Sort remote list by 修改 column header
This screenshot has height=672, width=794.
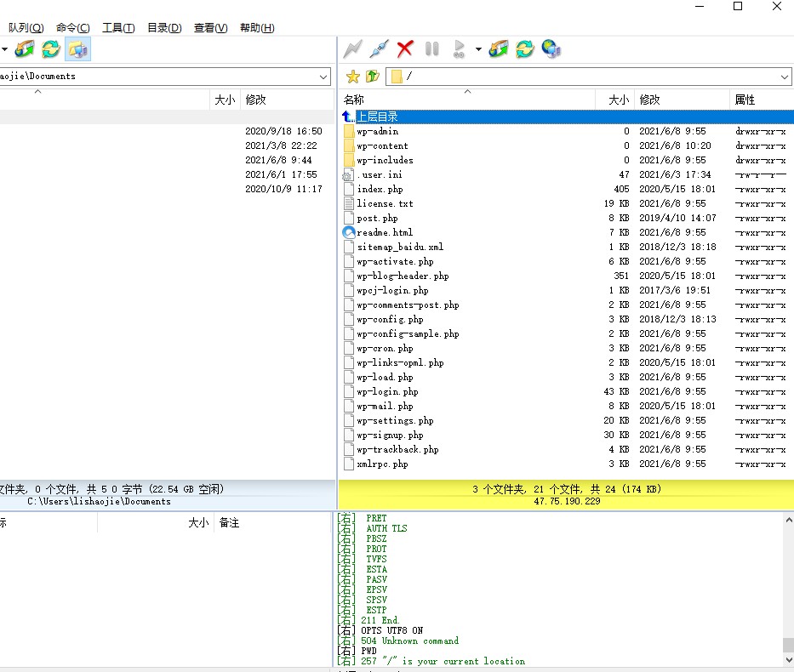[x=682, y=100]
